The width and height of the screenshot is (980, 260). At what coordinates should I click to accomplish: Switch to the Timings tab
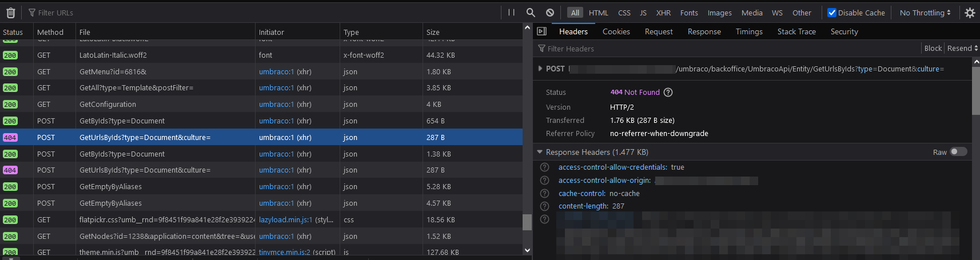click(749, 31)
